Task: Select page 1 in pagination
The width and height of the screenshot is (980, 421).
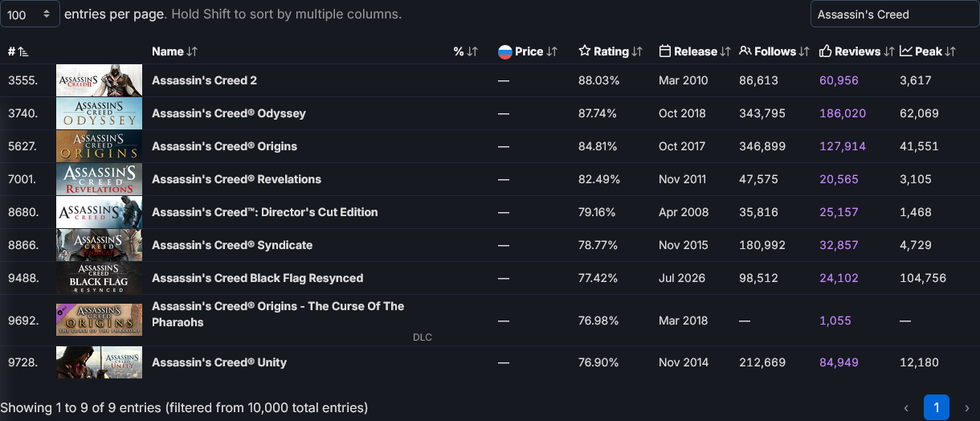Action: (x=937, y=407)
